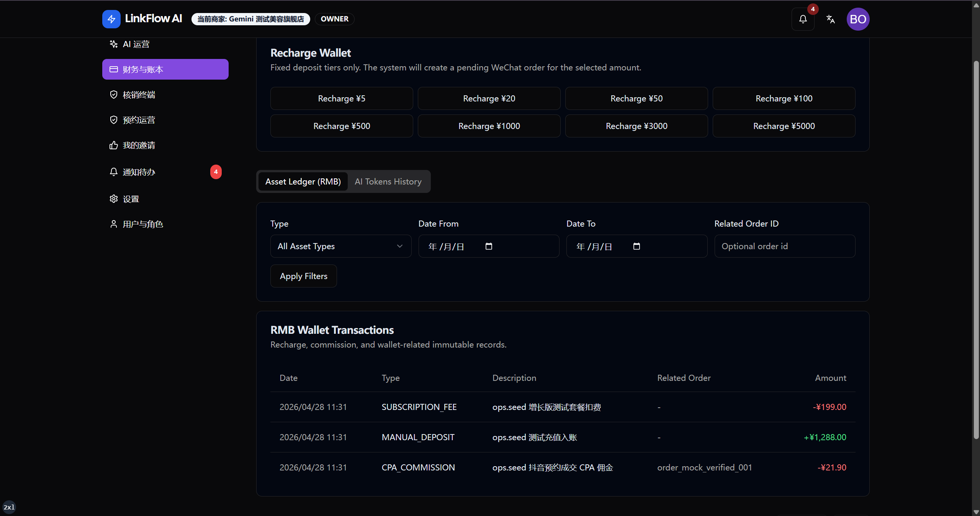Click the SUBSCRIPTION_FEE type cell
The width and height of the screenshot is (980, 516).
(x=419, y=407)
